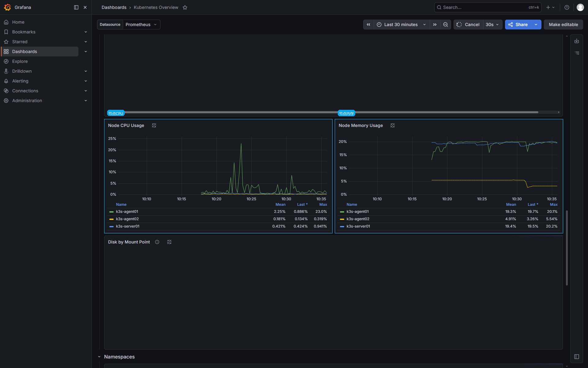Click the crossed icon beside Disk by Mount Point
Image resolution: width=588 pixels, height=368 pixels.
(x=169, y=242)
